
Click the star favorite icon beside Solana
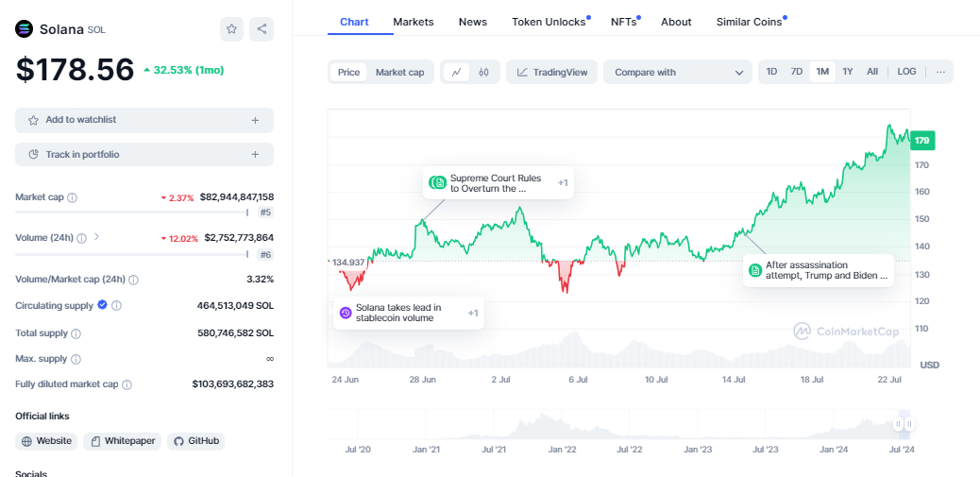coord(231,28)
